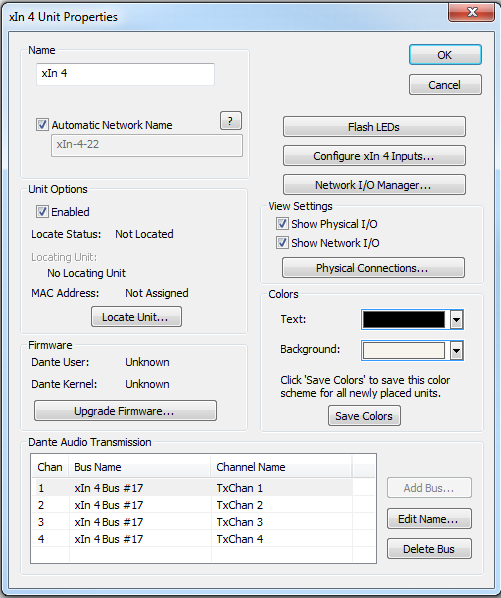Viewport: 501px width, 598px height.
Task: Click TxChan 3 channel name
Action: 240,522
